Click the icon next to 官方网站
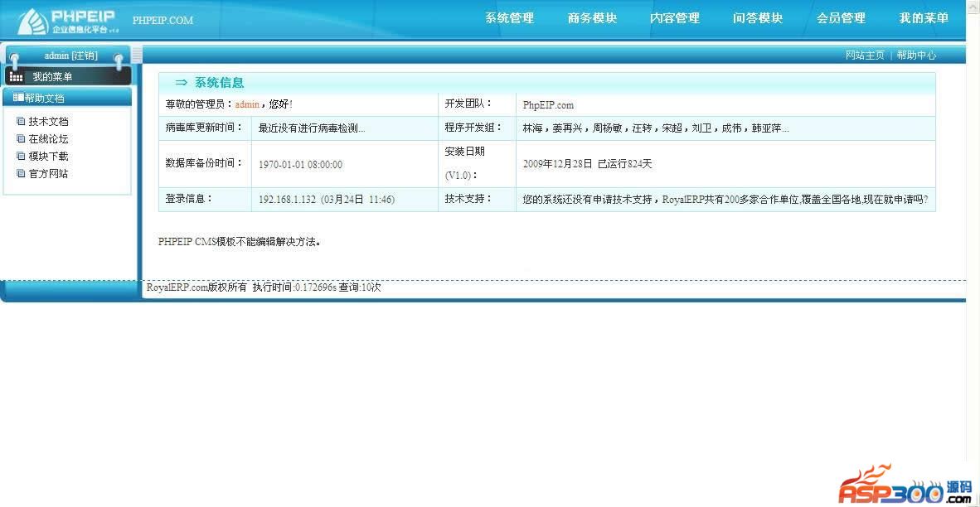Image resolution: width=980 pixels, height=507 pixels. pos(21,174)
